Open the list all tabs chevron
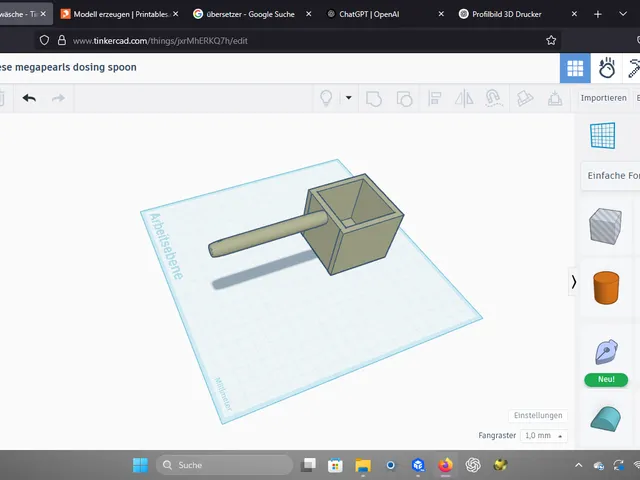This screenshot has height=480, width=640. click(623, 14)
